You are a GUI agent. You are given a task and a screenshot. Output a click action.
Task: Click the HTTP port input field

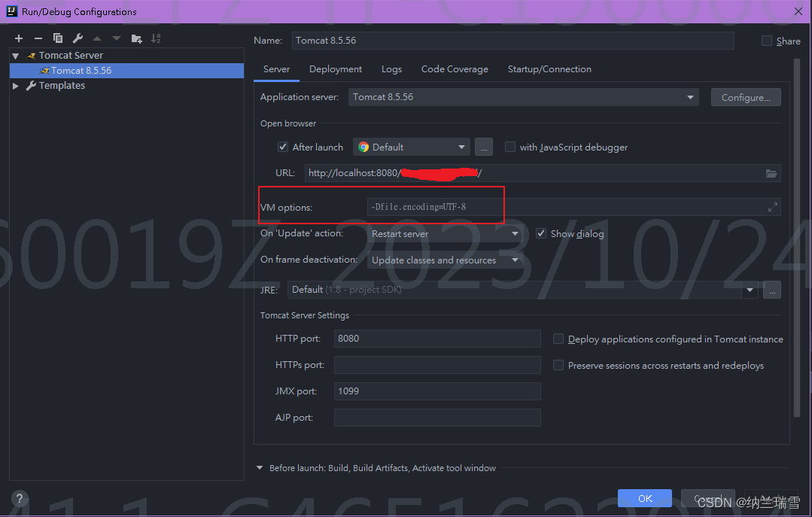(x=436, y=338)
